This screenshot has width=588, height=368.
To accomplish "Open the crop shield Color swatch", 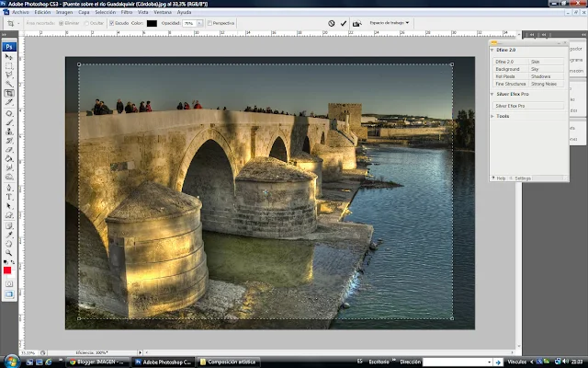I will 152,23.
